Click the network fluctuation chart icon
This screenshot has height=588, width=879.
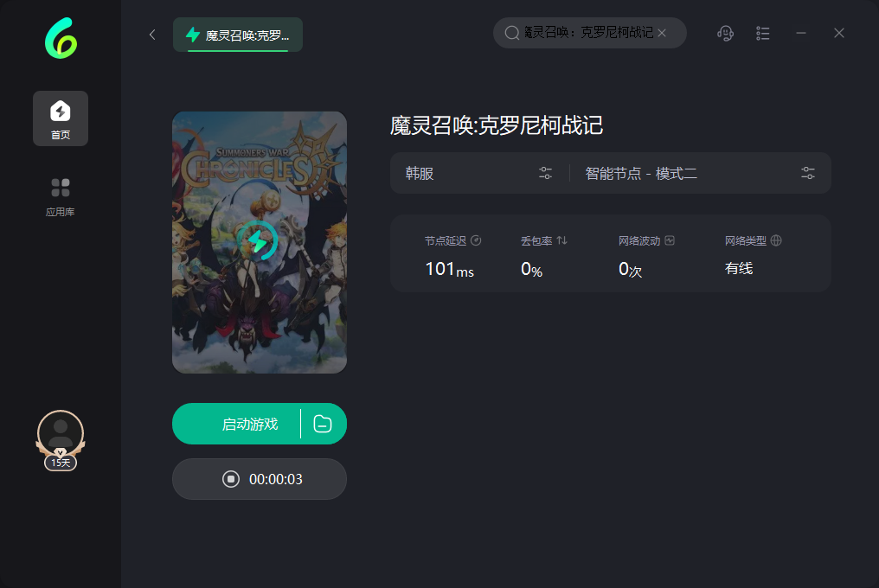tap(670, 240)
